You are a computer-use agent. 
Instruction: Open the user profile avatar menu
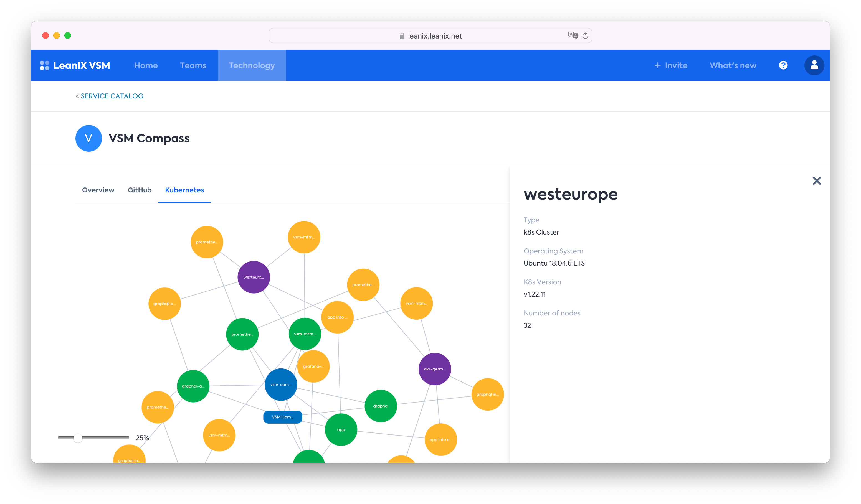814,65
